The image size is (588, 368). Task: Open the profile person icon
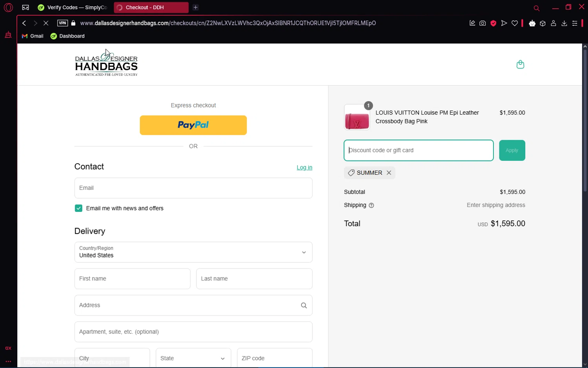pos(554,23)
